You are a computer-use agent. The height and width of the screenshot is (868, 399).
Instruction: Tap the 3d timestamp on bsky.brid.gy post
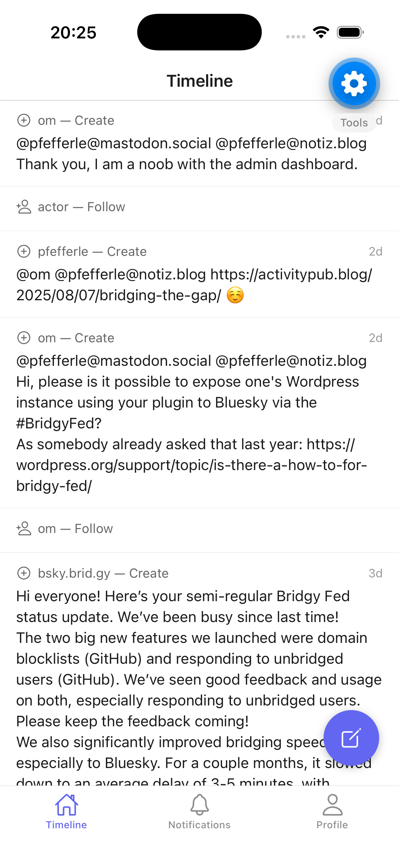(x=375, y=573)
